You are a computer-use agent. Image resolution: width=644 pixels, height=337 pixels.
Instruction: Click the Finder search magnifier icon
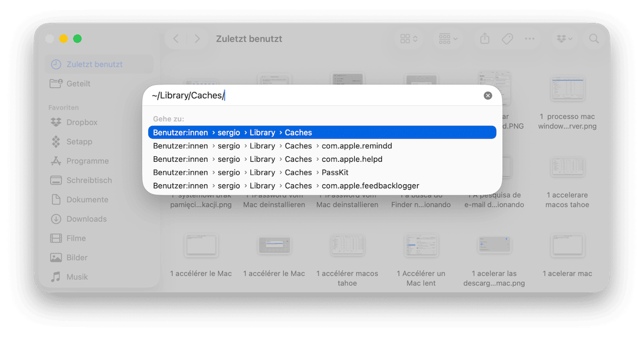(x=594, y=39)
